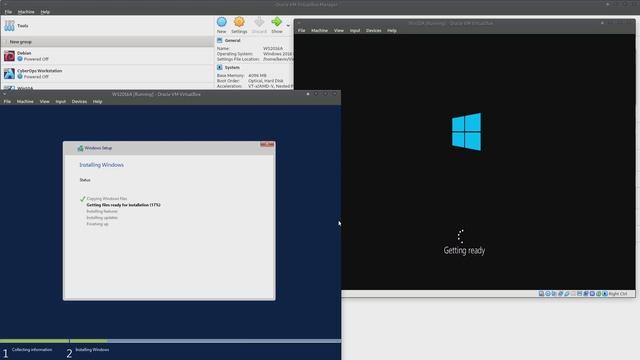Select the CyberOps Workstation VM icon
The width and height of the screenshot is (640, 360).
pos(9,73)
